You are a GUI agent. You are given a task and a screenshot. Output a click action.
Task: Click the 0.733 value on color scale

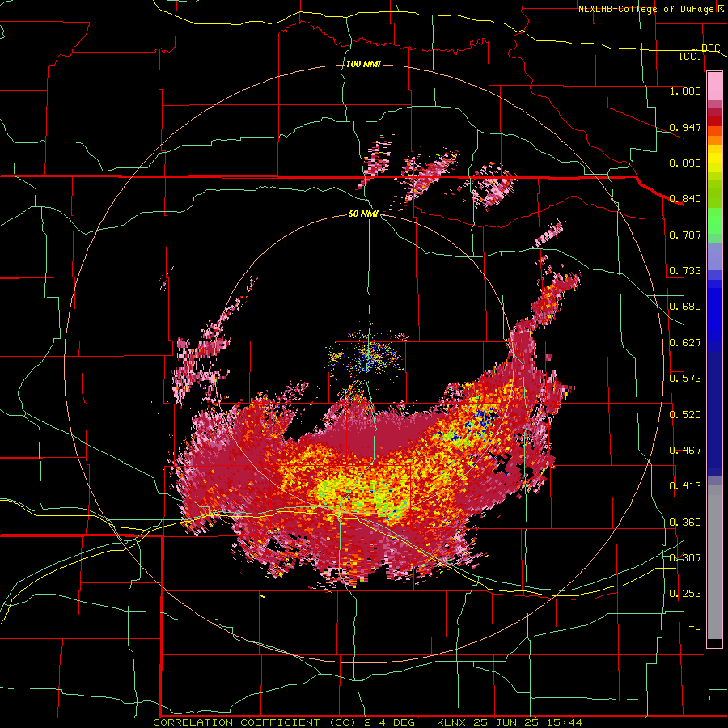685,271
